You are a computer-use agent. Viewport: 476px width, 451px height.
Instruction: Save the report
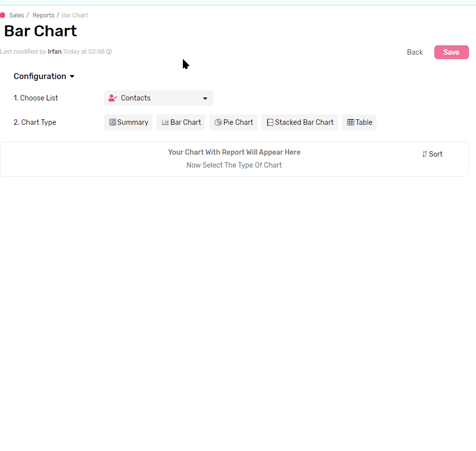pos(452,52)
